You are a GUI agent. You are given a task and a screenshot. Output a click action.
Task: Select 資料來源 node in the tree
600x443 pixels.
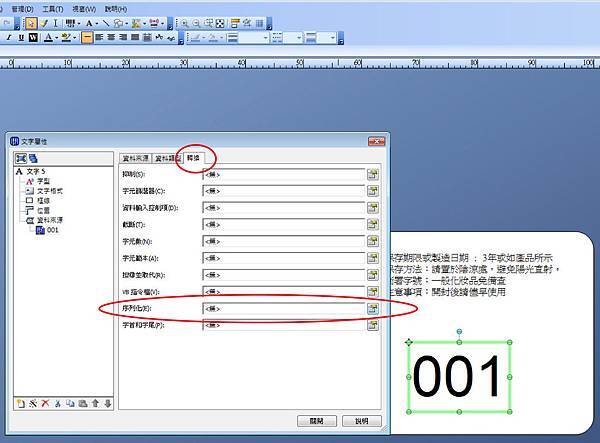click(x=50, y=220)
